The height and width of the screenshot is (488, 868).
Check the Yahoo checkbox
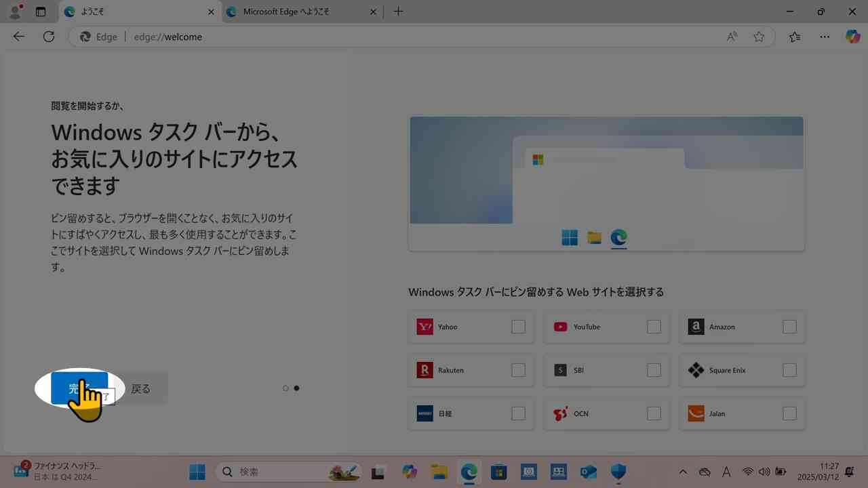(518, 327)
